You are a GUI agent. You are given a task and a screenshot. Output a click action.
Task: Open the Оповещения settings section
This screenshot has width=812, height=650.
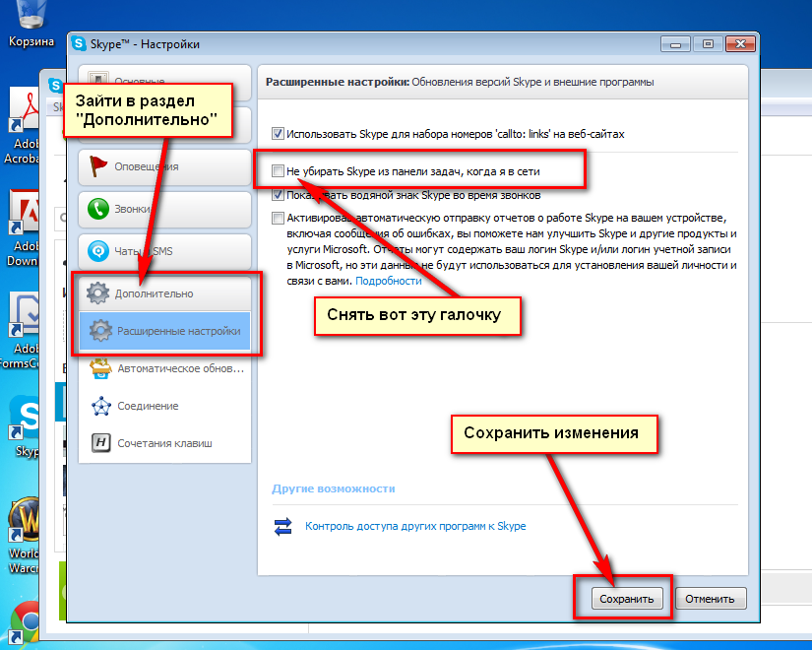164,166
